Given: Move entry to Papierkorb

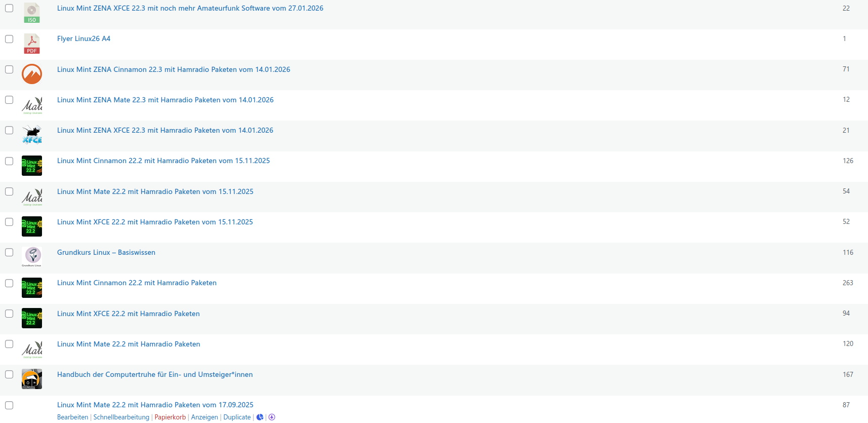Looking at the screenshot, I should pos(170,417).
